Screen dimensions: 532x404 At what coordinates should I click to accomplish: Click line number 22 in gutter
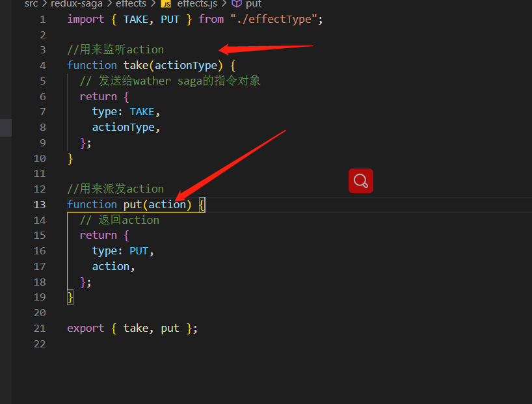[40, 344]
